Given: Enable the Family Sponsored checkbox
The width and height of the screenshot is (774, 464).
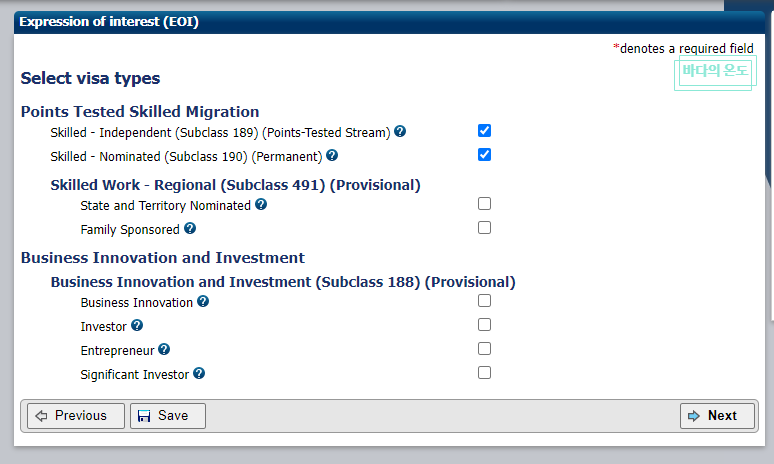Looking at the screenshot, I should (485, 228).
